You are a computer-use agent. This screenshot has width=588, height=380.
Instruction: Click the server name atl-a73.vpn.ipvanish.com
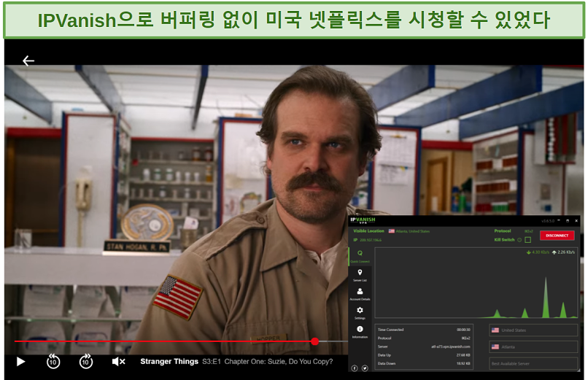[x=451, y=346]
